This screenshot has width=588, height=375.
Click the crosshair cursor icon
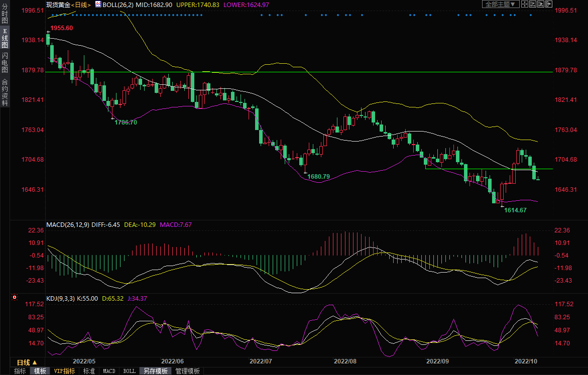[x=525, y=4]
